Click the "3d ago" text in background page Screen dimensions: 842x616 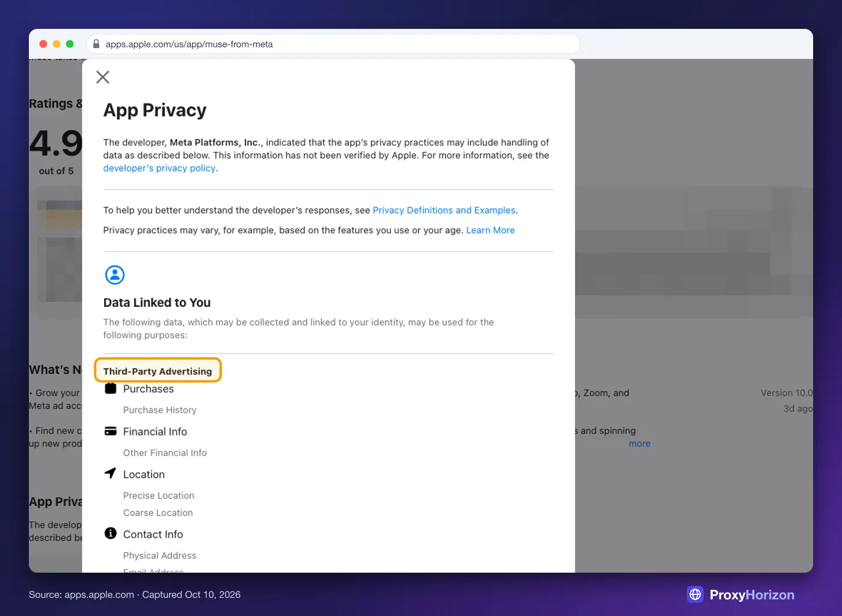pyautogui.click(x=797, y=409)
